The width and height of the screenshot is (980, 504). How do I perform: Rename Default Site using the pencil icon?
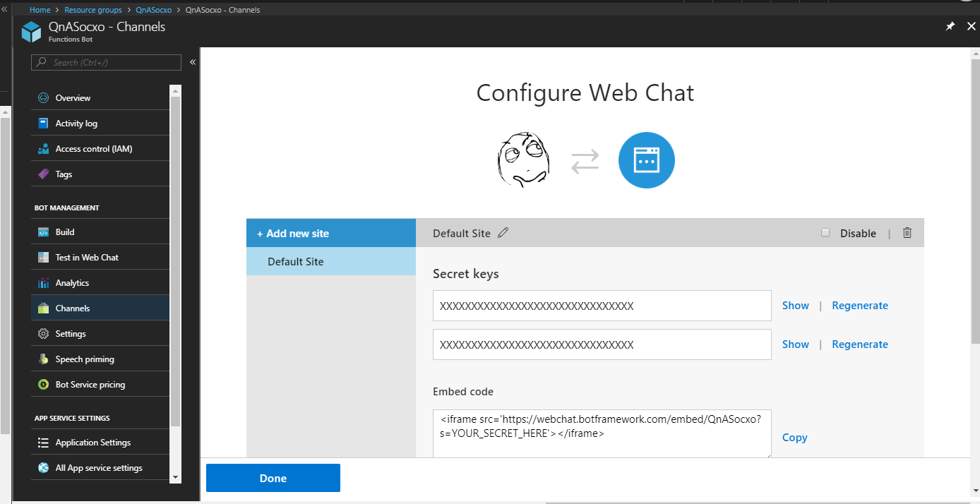tap(504, 232)
